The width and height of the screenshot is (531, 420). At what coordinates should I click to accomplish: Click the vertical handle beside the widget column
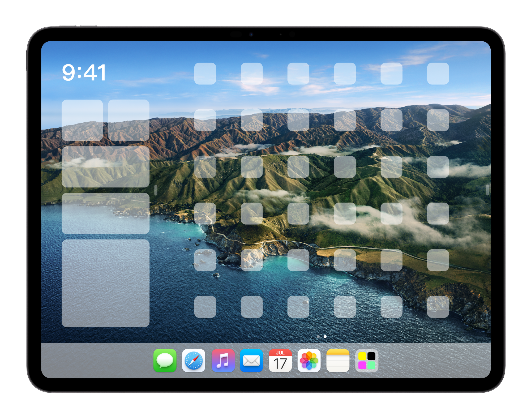[x=156, y=190]
